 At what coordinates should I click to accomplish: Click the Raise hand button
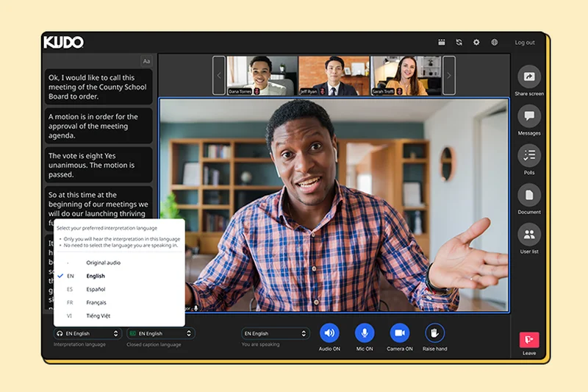click(435, 333)
